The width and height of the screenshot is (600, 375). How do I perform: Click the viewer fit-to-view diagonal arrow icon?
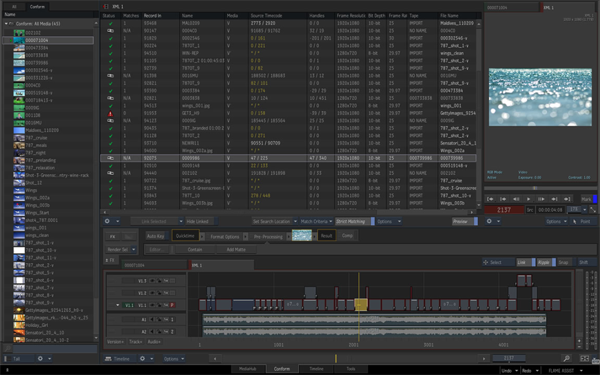pyautogui.click(x=593, y=210)
